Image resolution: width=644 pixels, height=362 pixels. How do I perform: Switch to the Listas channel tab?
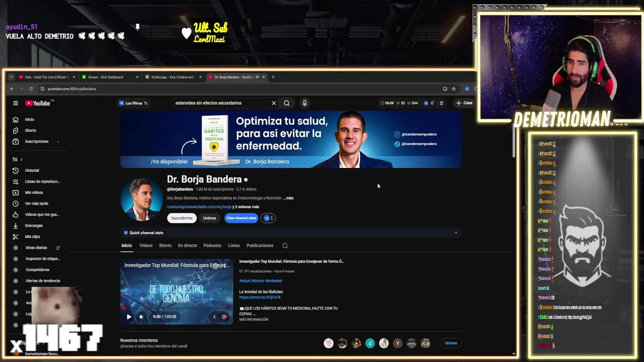pos(234,246)
